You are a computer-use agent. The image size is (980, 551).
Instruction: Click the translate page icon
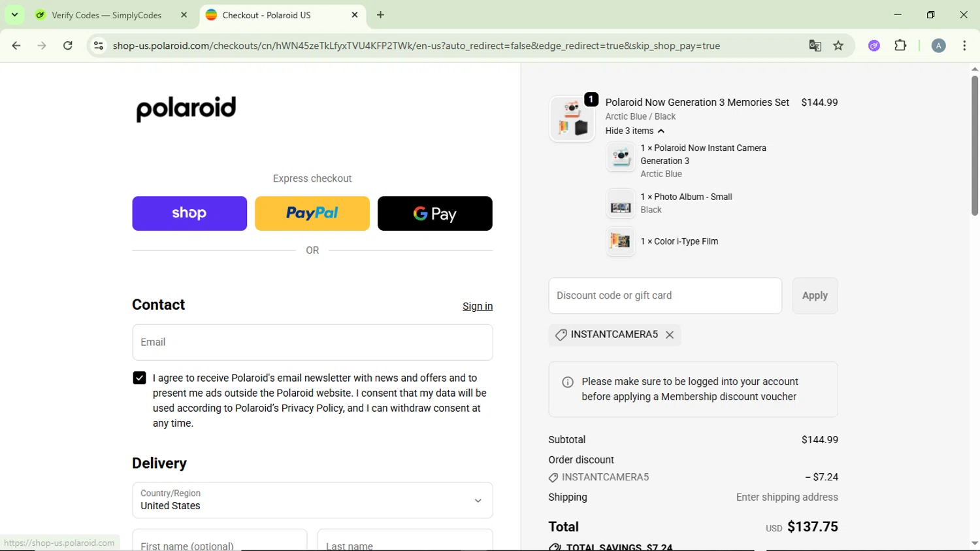pyautogui.click(x=815, y=46)
